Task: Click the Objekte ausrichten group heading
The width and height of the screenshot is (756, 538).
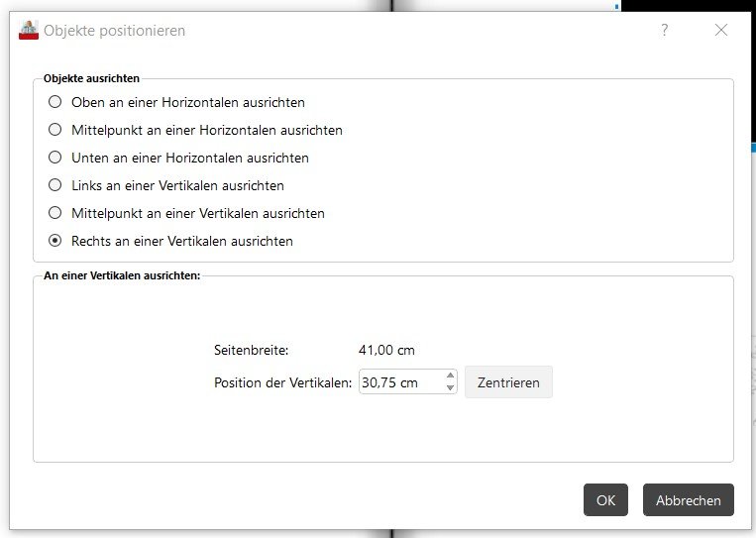Action: [91, 78]
